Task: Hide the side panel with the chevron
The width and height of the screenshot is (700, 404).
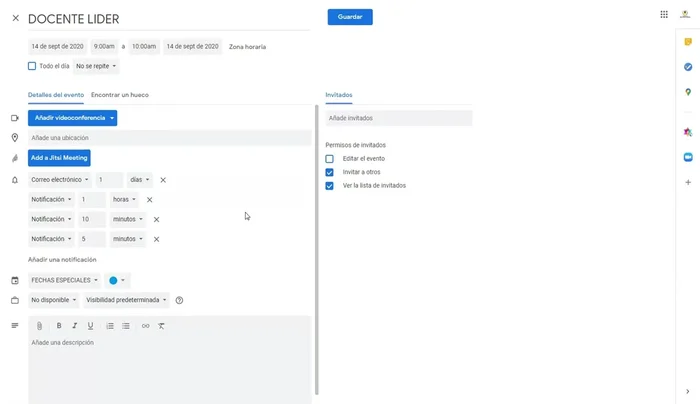Action: 688,392
